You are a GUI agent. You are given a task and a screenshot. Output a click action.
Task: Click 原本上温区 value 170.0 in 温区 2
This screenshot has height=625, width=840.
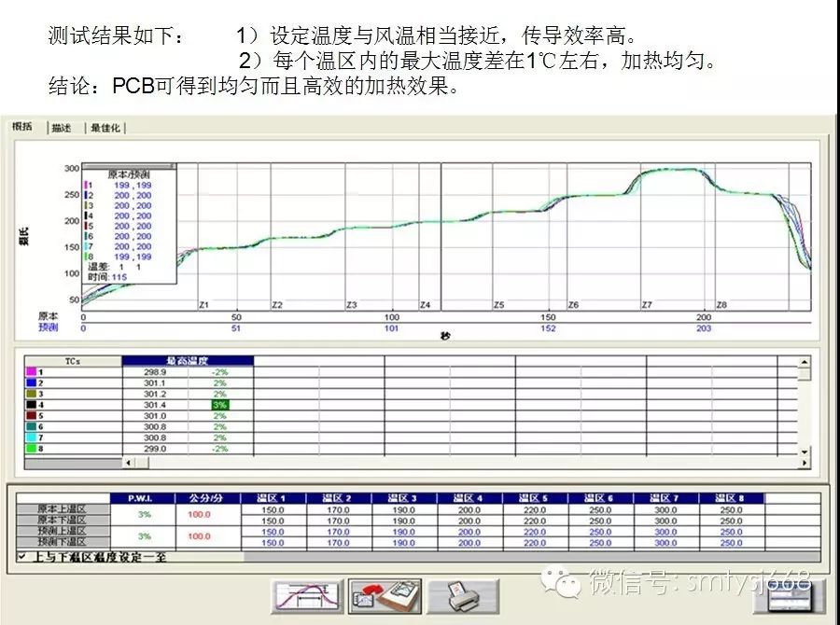point(338,510)
